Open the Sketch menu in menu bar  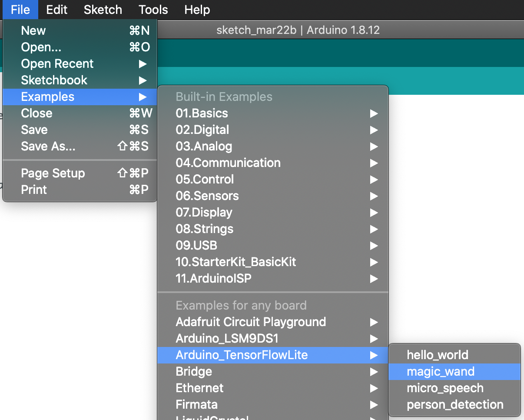103,10
